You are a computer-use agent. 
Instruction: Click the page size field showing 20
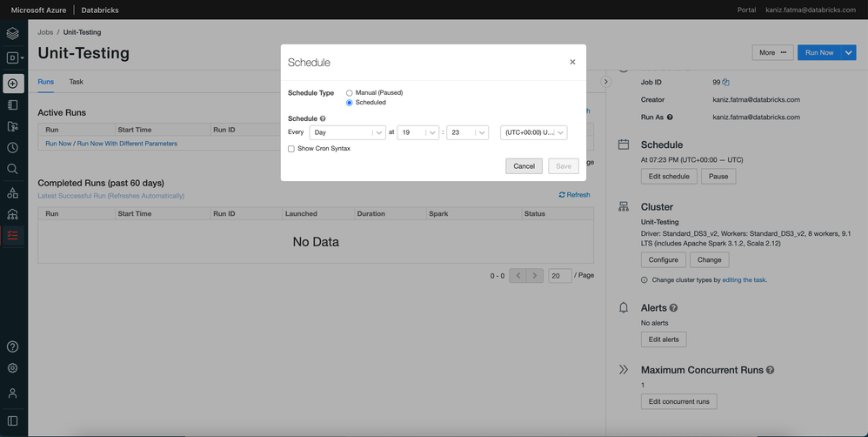pyautogui.click(x=560, y=276)
